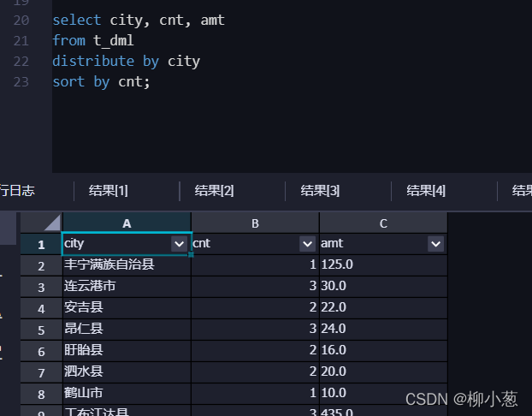This screenshot has height=416, width=532.
Task: Open the amt column filter dropdown
Action: [x=435, y=244]
